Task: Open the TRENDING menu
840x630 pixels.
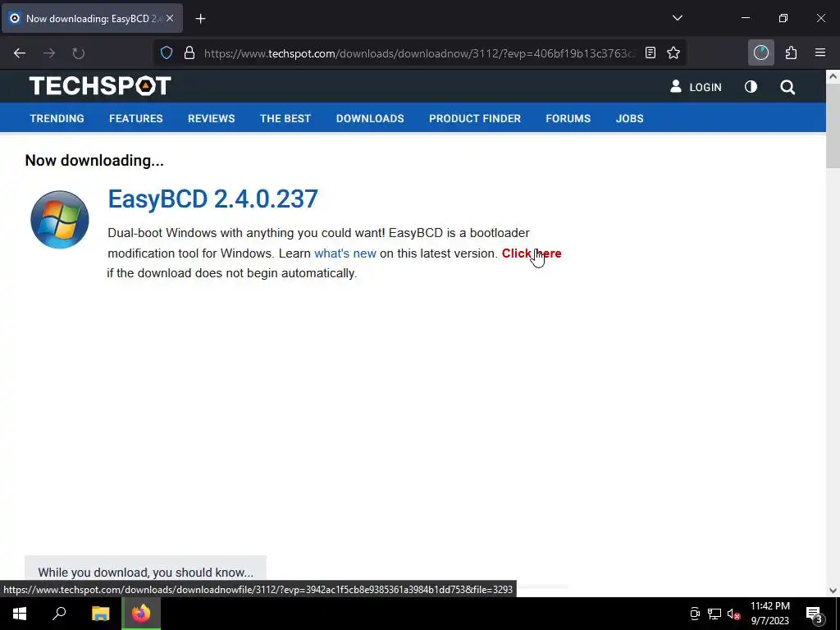Action: pos(57,118)
